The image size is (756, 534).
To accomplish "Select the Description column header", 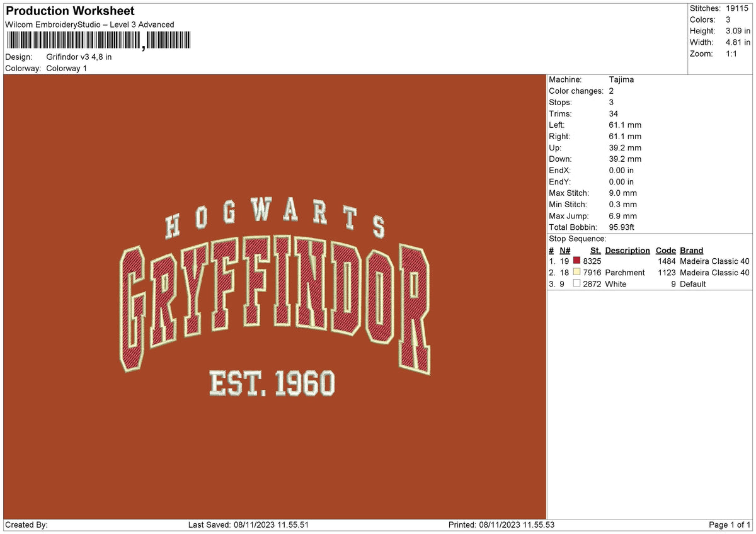I will 627,251.
